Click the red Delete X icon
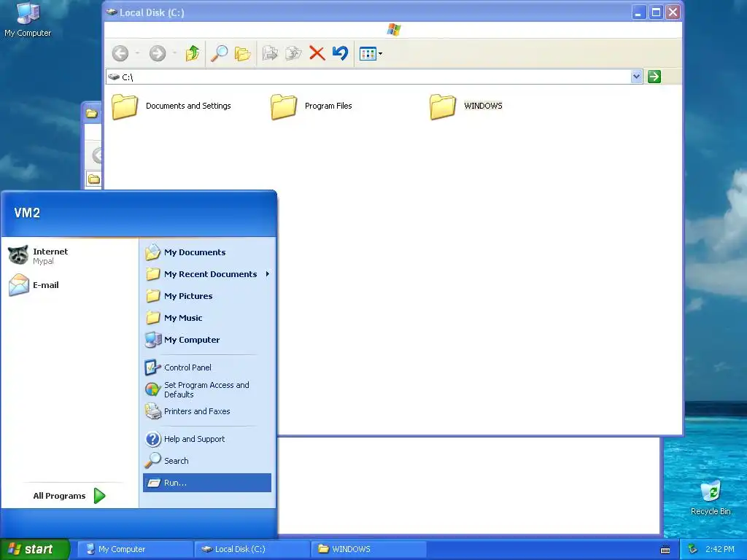 (317, 53)
